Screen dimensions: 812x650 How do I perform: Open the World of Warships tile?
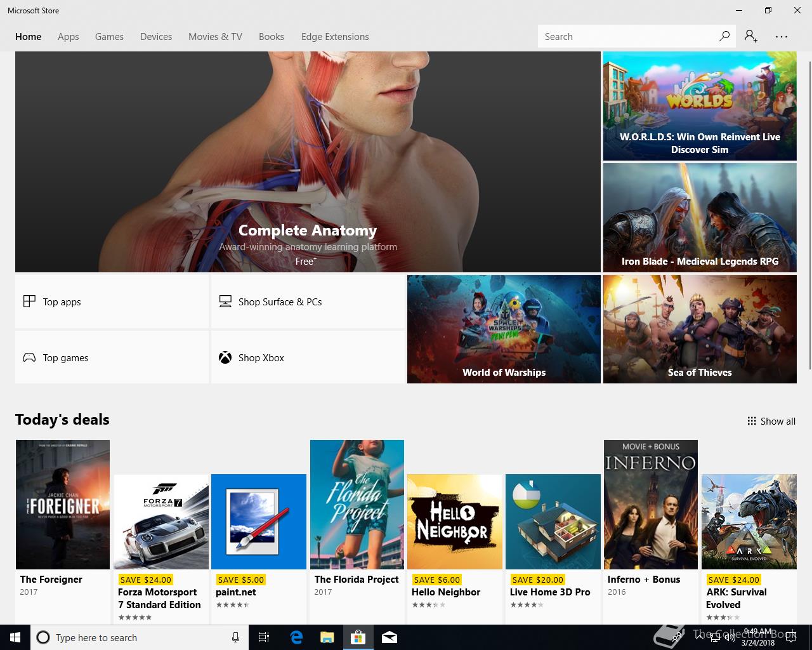tap(504, 329)
